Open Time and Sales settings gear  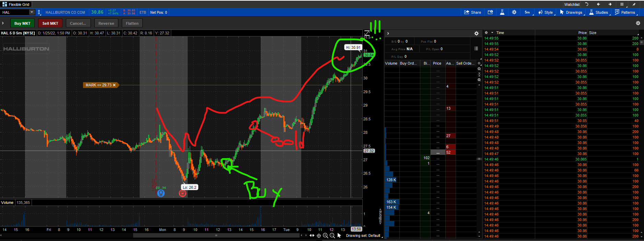486,33
